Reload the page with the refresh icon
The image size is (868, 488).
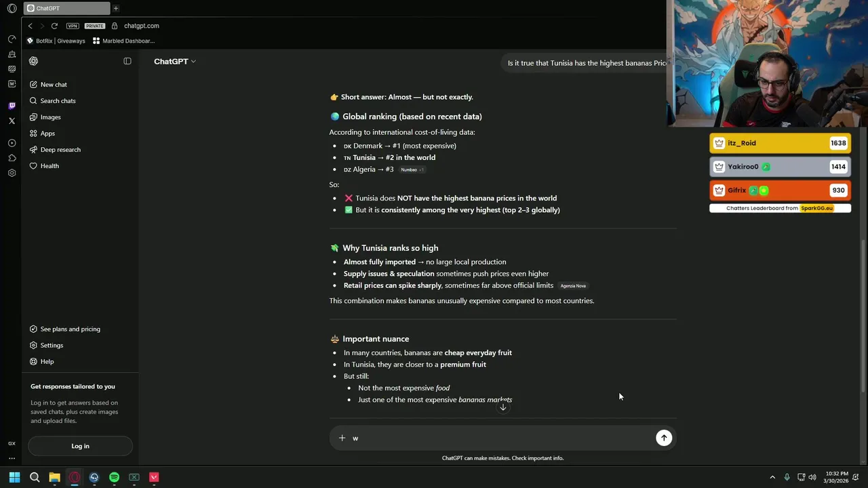[x=54, y=26]
